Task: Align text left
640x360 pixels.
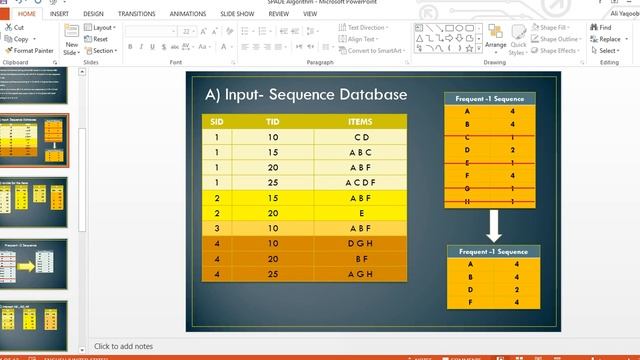Action: pos(244,47)
